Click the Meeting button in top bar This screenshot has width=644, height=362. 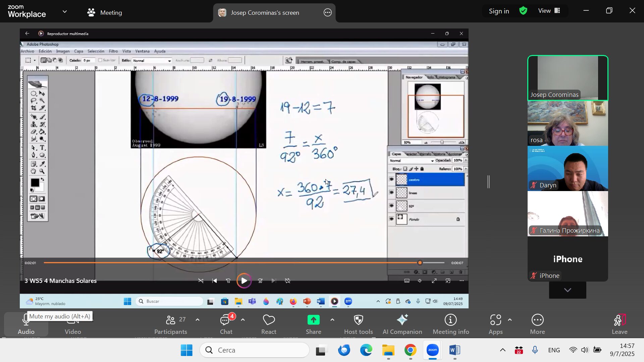(x=105, y=13)
